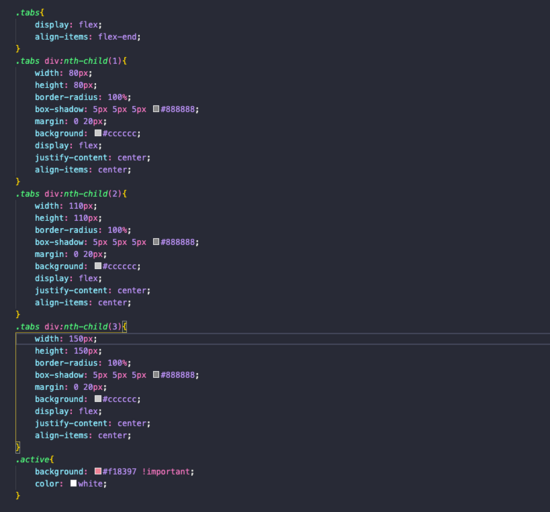Click 'display: flex;' in nth-child(2) rule
Image resolution: width=550 pixels, height=512 pixels.
(68, 278)
